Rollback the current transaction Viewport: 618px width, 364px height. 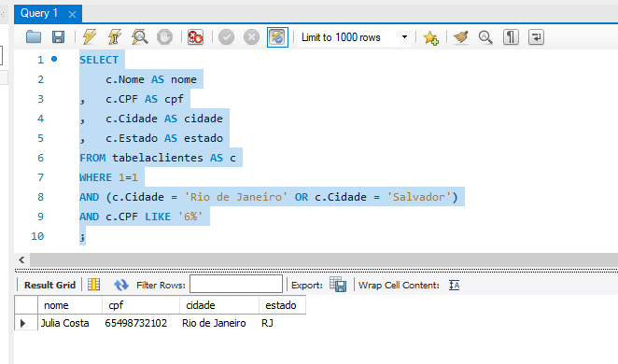pos(251,37)
